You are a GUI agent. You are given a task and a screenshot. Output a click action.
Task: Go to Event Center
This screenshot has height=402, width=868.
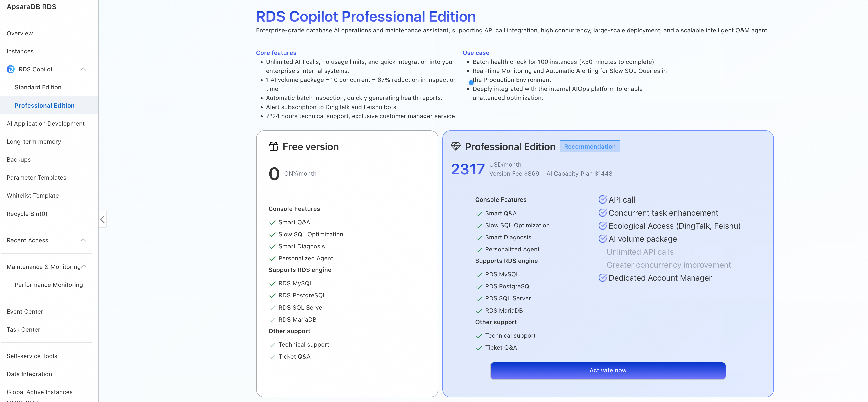(x=25, y=311)
